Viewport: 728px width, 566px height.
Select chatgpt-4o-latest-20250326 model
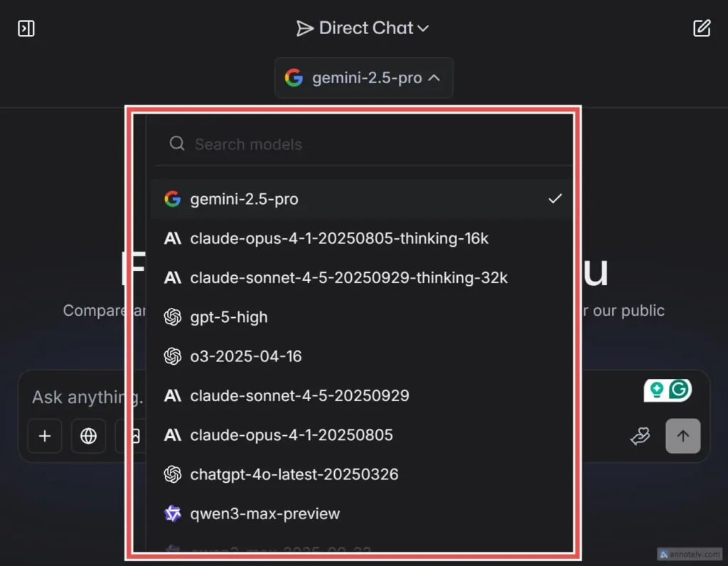pyautogui.click(x=294, y=474)
